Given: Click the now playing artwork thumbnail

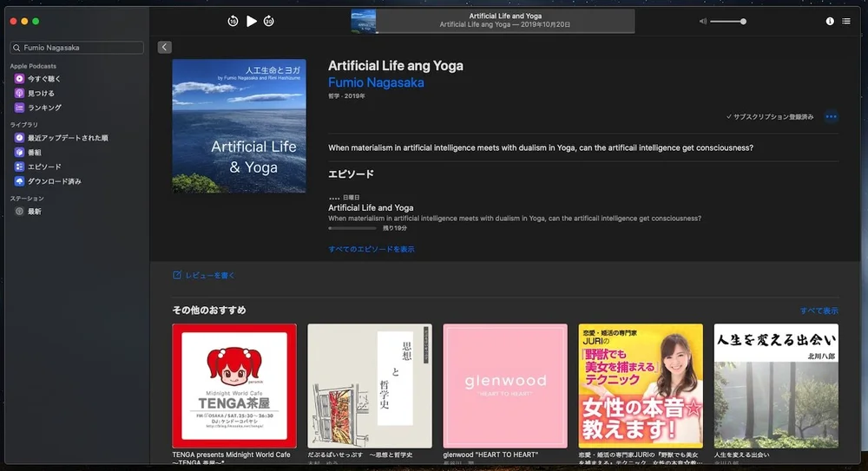Looking at the screenshot, I should coord(364,21).
